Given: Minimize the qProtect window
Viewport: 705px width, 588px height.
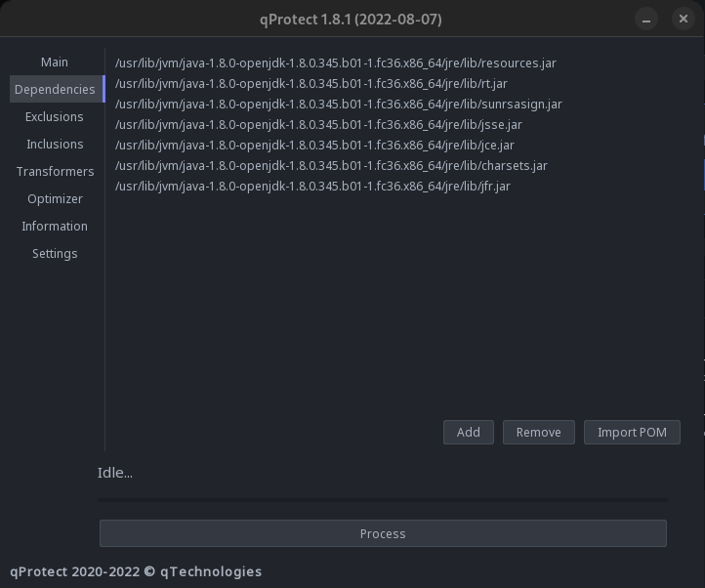Looking at the screenshot, I should [645, 19].
